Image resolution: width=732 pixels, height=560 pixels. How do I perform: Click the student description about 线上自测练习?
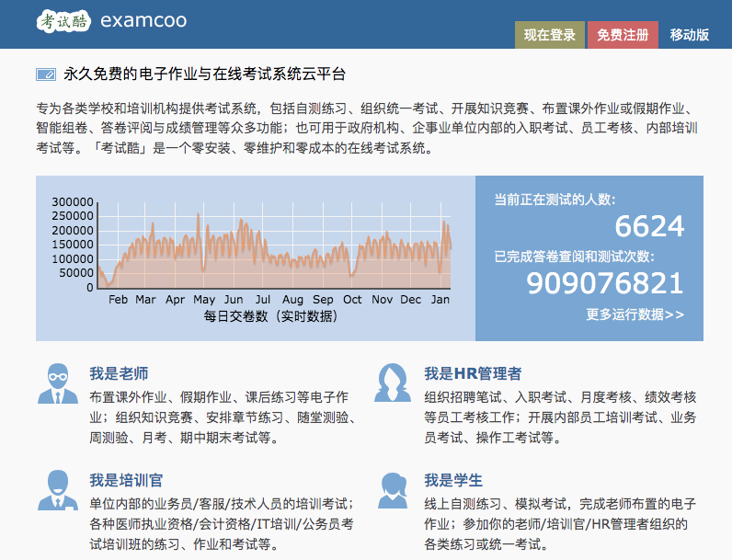point(560,524)
